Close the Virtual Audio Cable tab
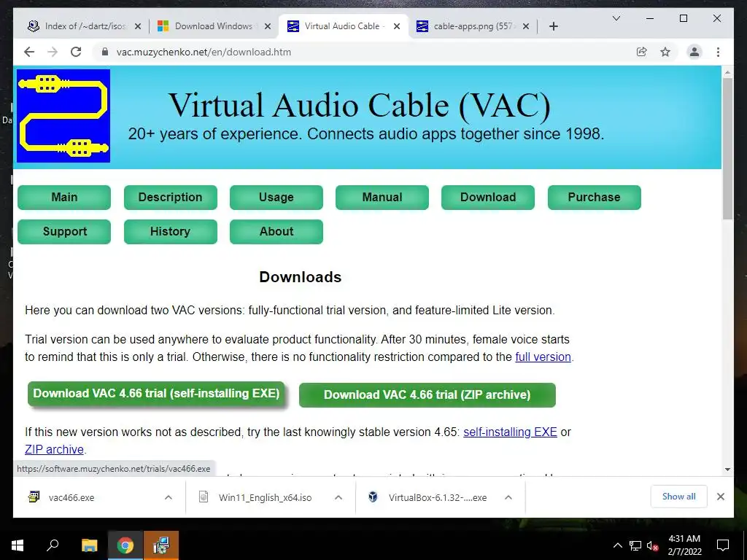The image size is (747, 560). click(x=396, y=26)
